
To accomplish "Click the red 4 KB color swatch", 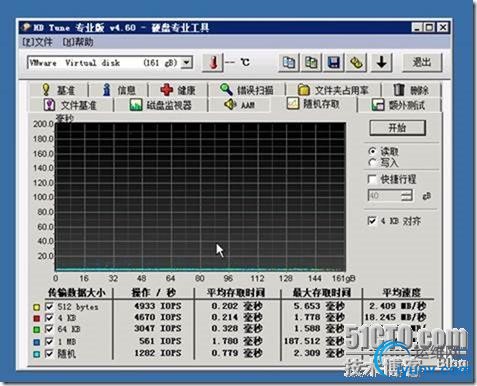I will pos(36,318).
